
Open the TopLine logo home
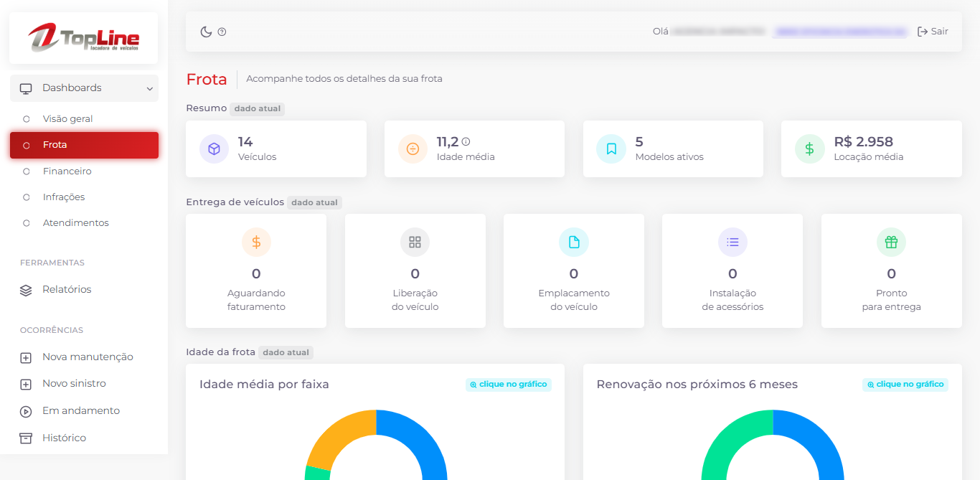tap(83, 38)
